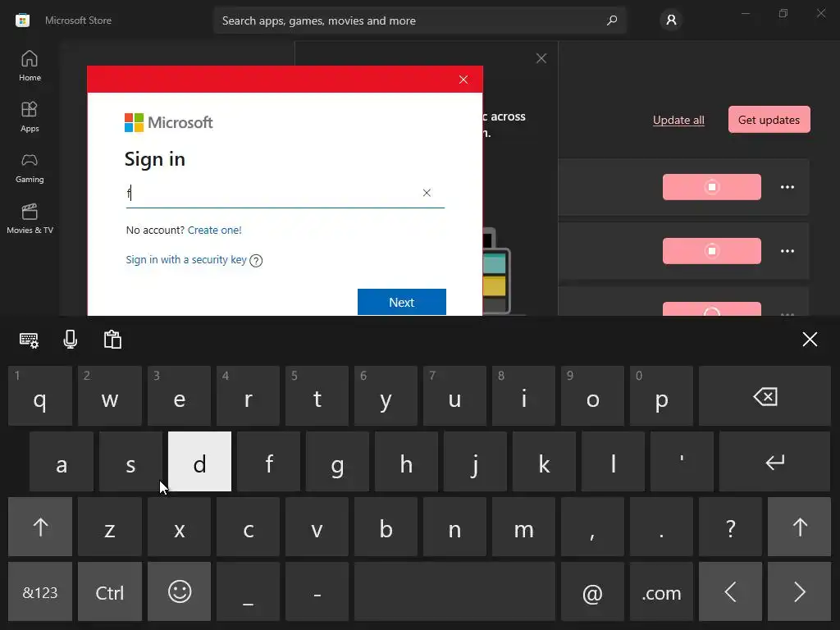This screenshot has height=630, width=840.
Task: Tap the l key
Action: pos(613,461)
